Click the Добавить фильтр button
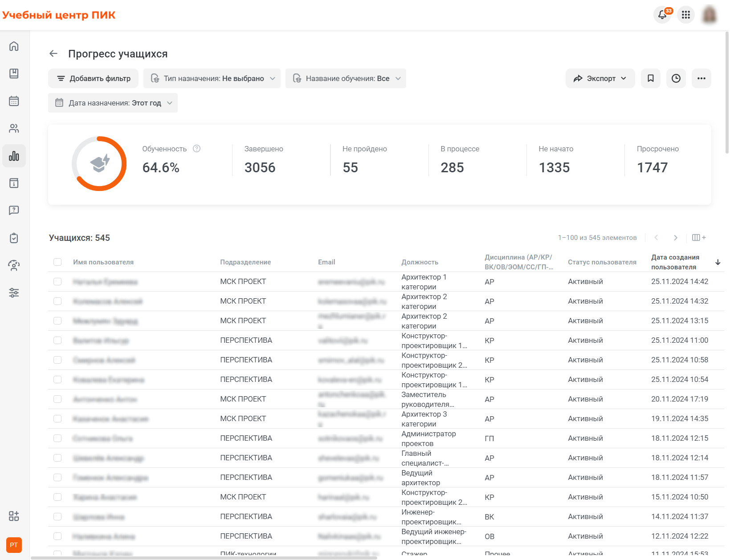 [x=93, y=78]
